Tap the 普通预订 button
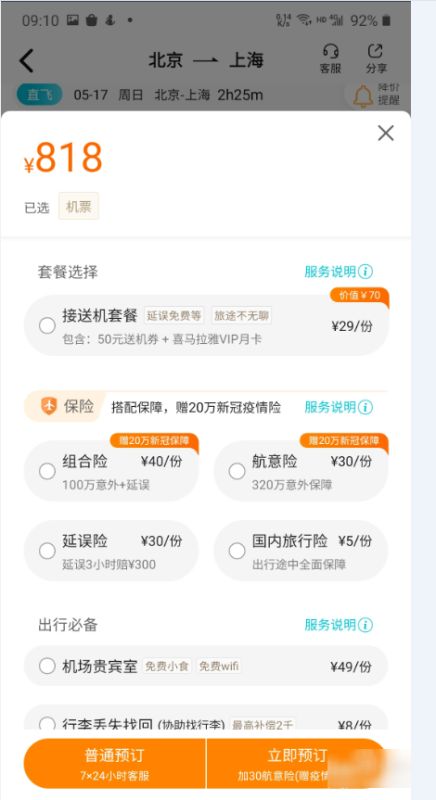436x800 pixels. point(114,763)
